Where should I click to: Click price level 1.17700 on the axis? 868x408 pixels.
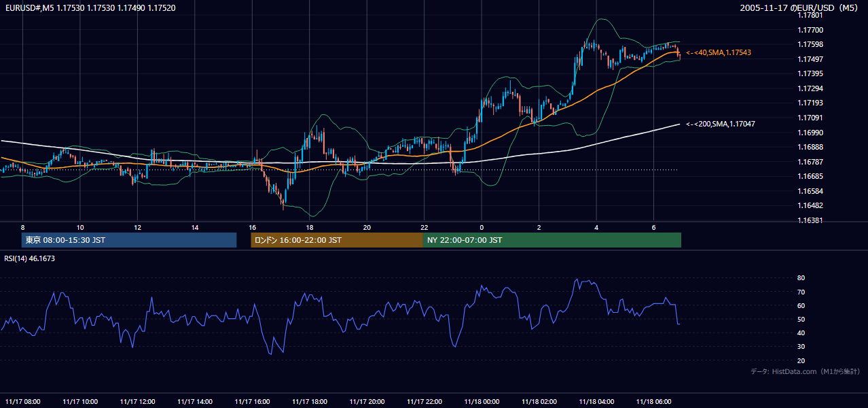click(x=810, y=30)
